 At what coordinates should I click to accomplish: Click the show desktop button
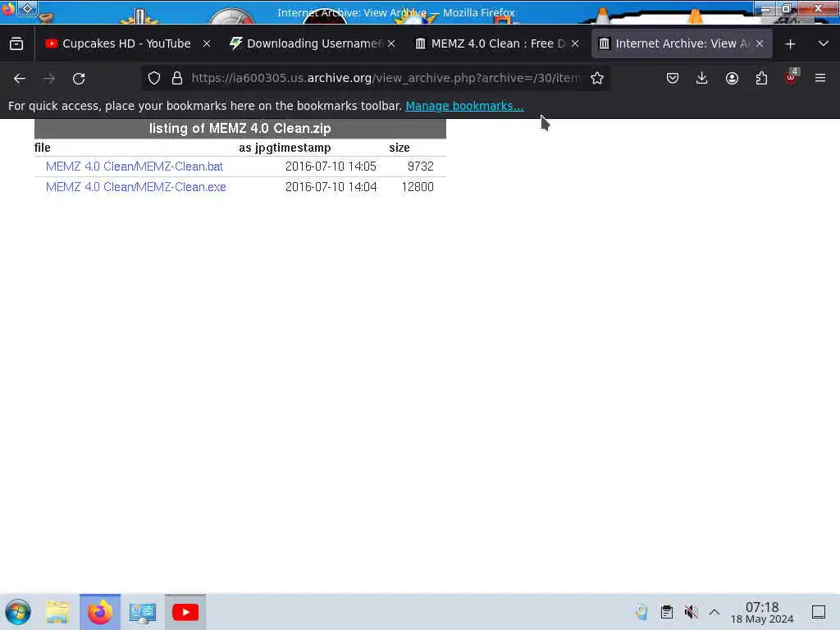(819, 612)
